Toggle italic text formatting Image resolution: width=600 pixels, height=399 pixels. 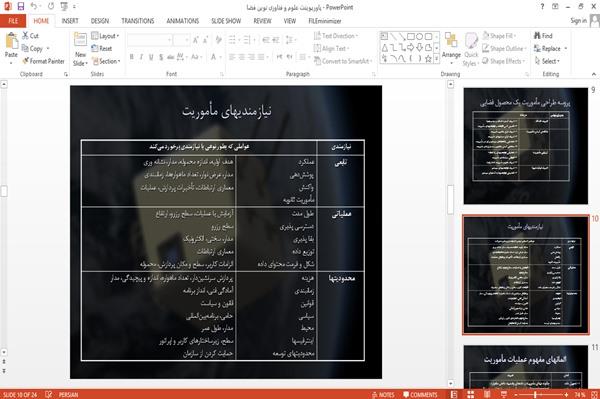pos(141,57)
